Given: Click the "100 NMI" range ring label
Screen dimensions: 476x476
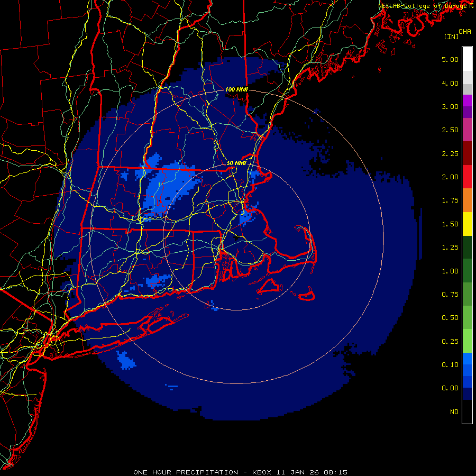Looking at the screenshot, I should (x=236, y=89).
